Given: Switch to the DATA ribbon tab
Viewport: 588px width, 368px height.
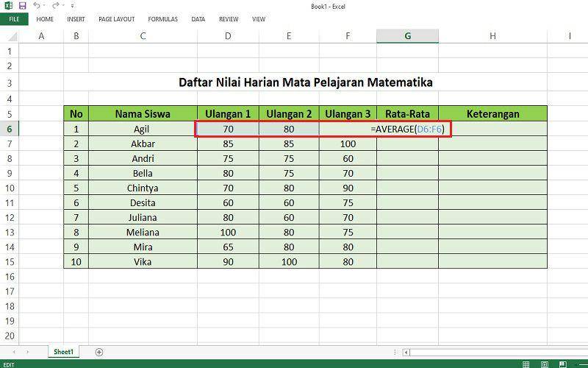Looking at the screenshot, I should (x=198, y=19).
